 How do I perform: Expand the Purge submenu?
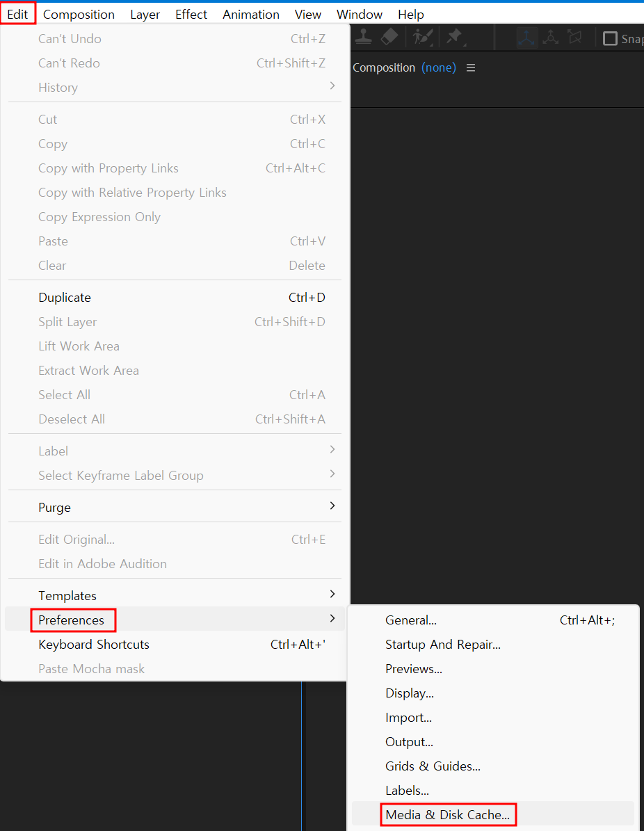[175, 507]
